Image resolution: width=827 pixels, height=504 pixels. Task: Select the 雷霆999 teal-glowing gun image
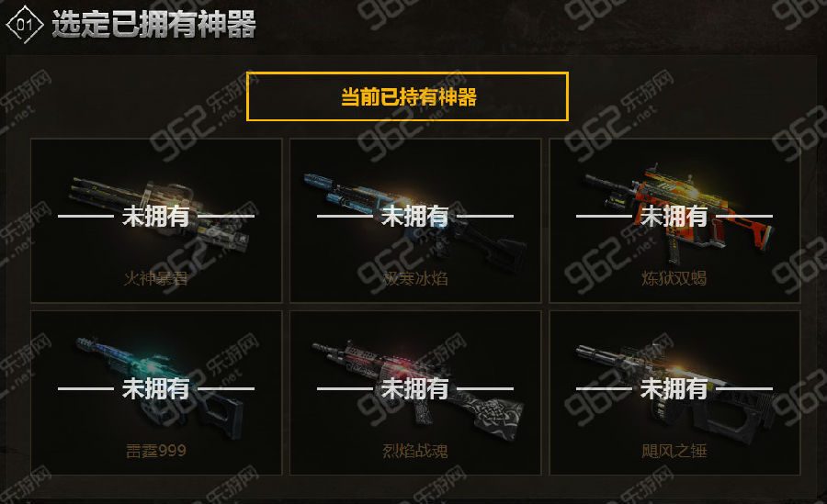159,386
